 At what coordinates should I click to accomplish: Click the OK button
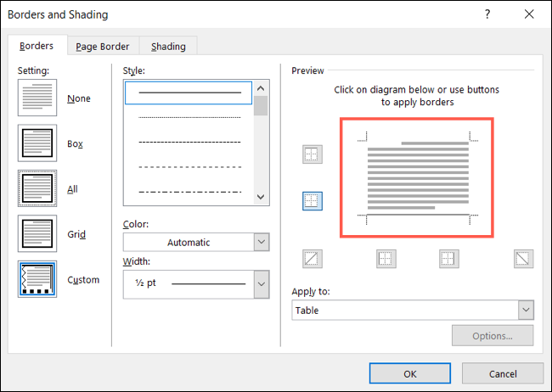pos(409,373)
